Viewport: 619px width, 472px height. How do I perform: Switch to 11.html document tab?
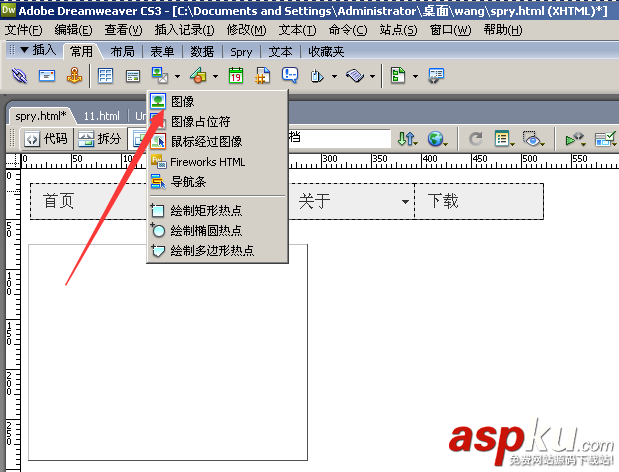point(101,116)
